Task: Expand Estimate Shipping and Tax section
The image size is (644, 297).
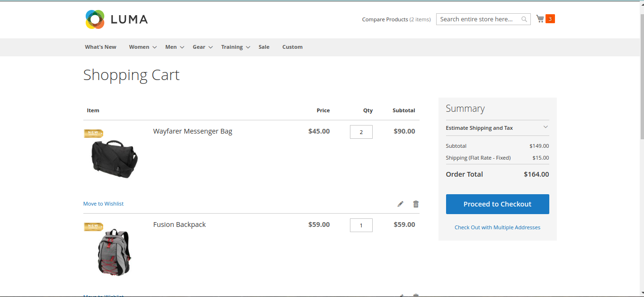Action: pyautogui.click(x=497, y=128)
